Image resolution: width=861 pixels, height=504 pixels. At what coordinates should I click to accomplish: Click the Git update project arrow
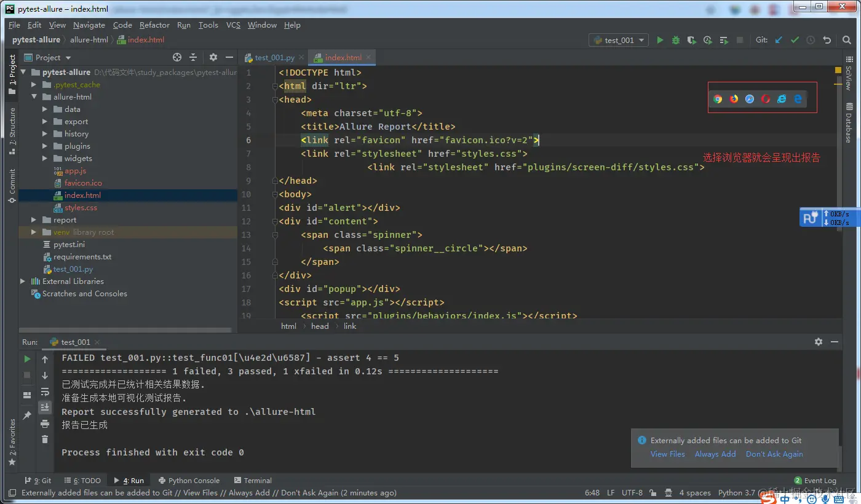pyautogui.click(x=779, y=40)
